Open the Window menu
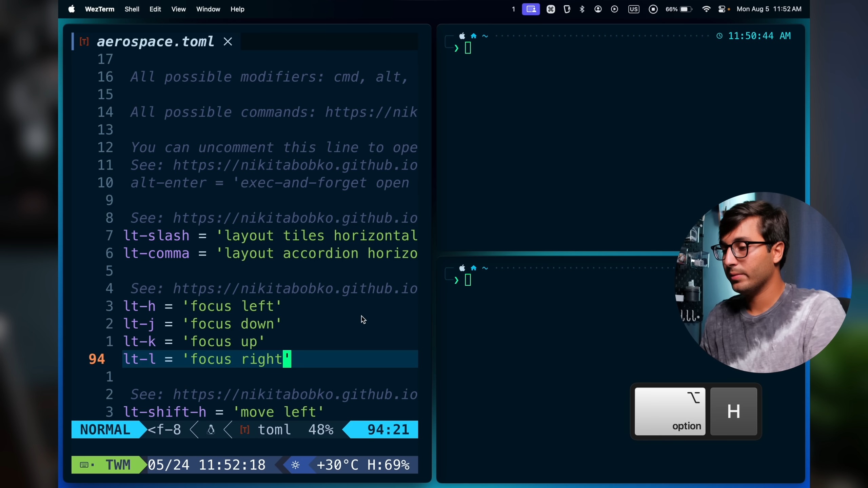 208,9
